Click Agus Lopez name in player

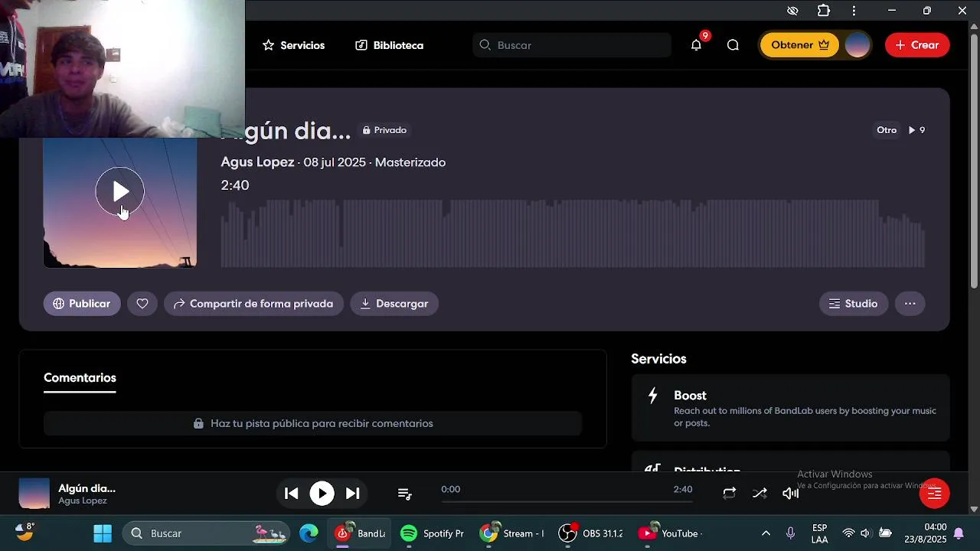point(83,501)
